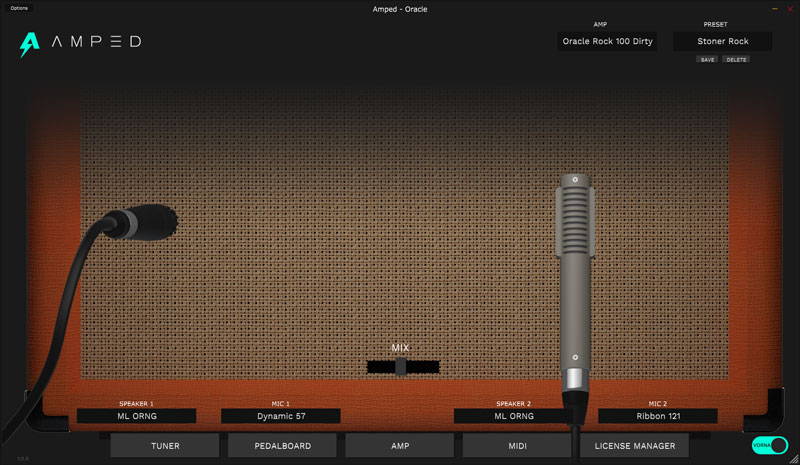Switch to the MIDI tab
This screenshot has height=465, width=800.
pyautogui.click(x=517, y=446)
